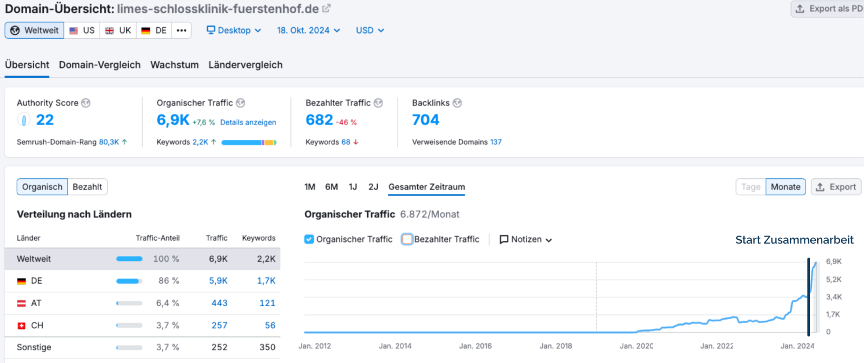
Task: Open external link icon beside domain name
Action: (x=326, y=9)
